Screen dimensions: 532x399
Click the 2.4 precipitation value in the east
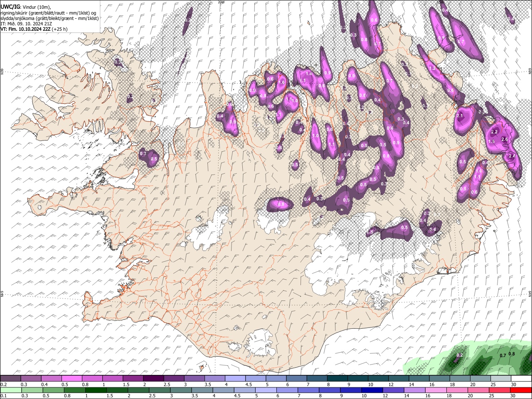click(x=512, y=156)
